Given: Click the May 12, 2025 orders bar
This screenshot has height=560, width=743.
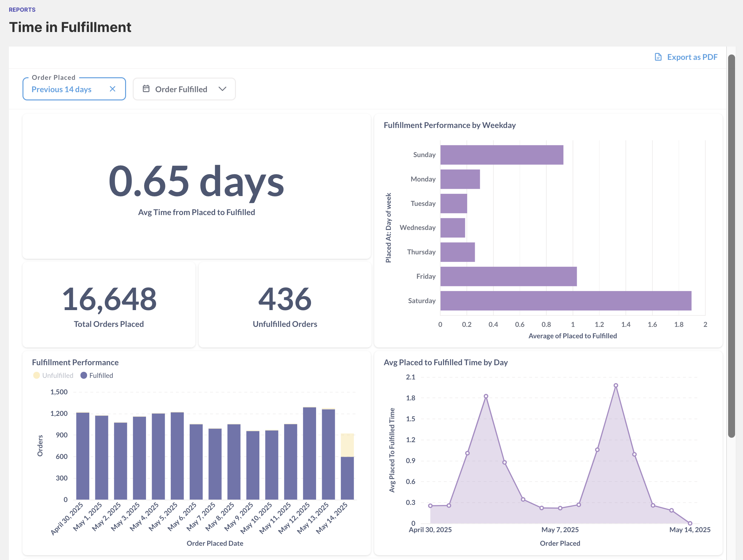Looking at the screenshot, I should tap(309, 454).
